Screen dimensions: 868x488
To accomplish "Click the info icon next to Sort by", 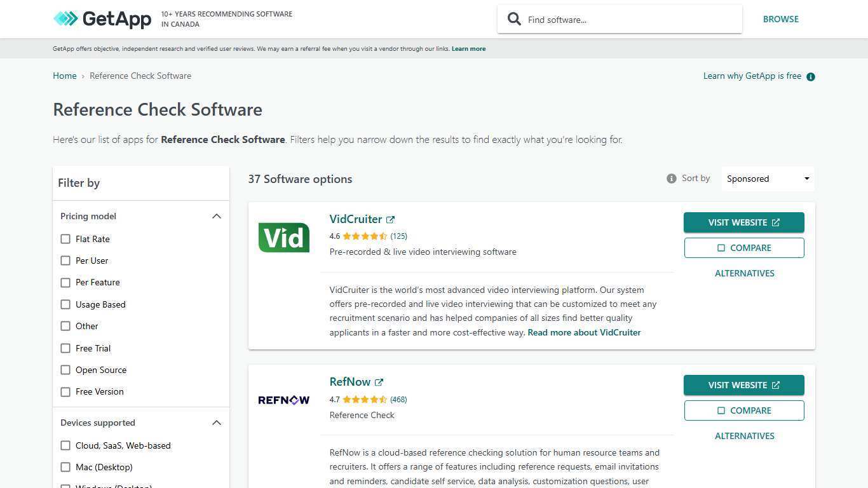I will click(x=671, y=179).
